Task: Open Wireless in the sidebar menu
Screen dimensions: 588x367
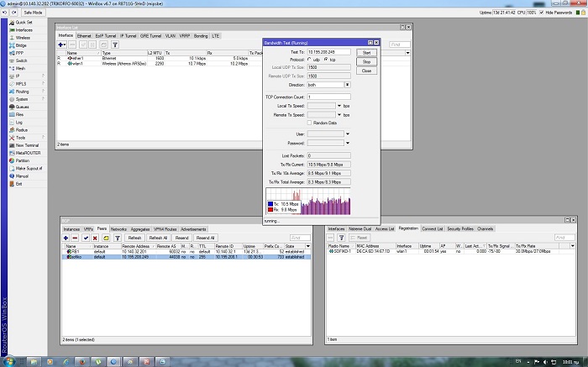Action: tap(22, 38)
